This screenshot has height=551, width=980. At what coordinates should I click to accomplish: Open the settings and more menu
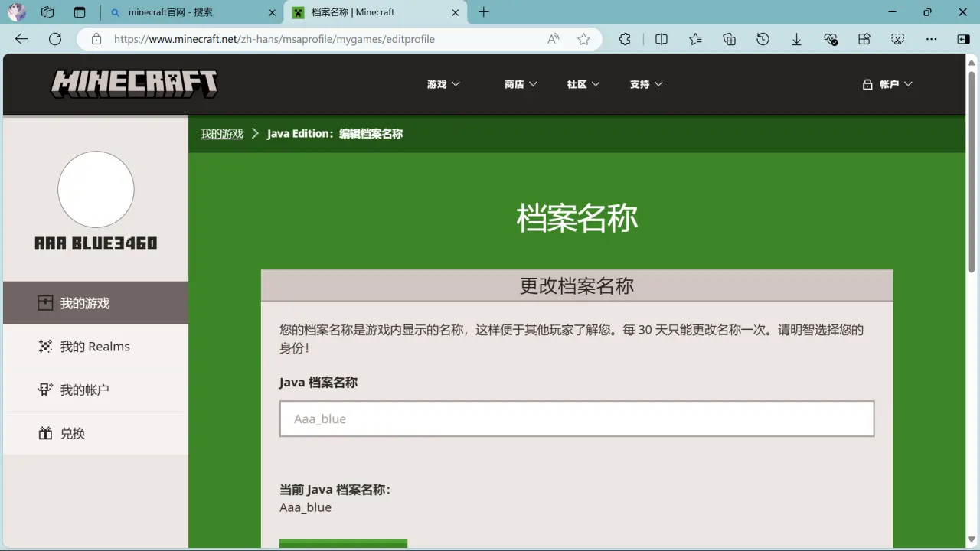[x=931, y=39]
